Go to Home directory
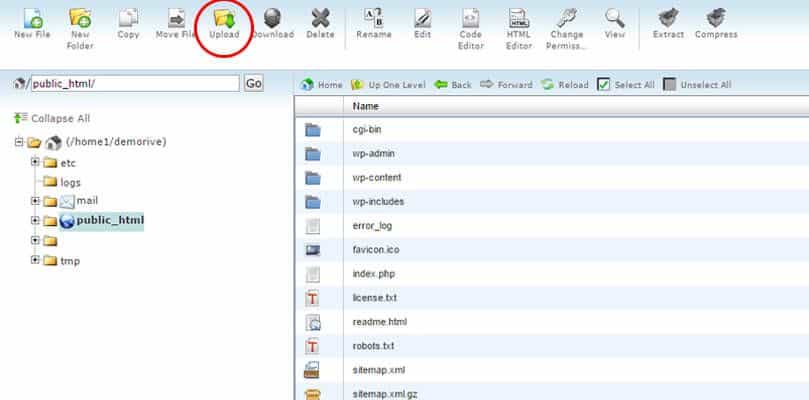 coord(321,85)
